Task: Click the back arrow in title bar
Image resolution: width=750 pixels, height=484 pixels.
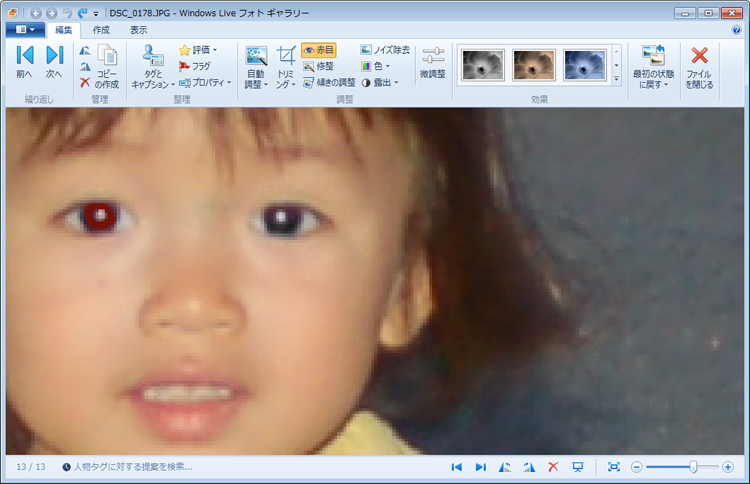Action: pyautogui.click(x=36, y=13)
